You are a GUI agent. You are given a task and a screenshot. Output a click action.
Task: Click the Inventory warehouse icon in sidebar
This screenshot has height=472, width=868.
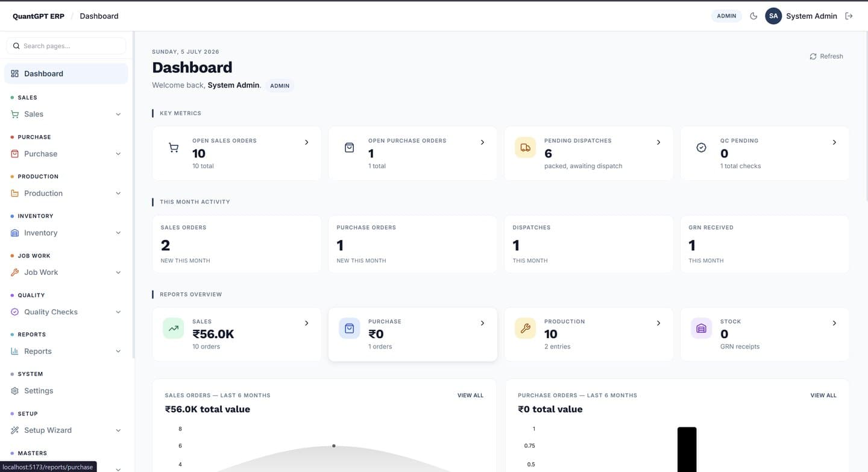[x=15, y=233]
